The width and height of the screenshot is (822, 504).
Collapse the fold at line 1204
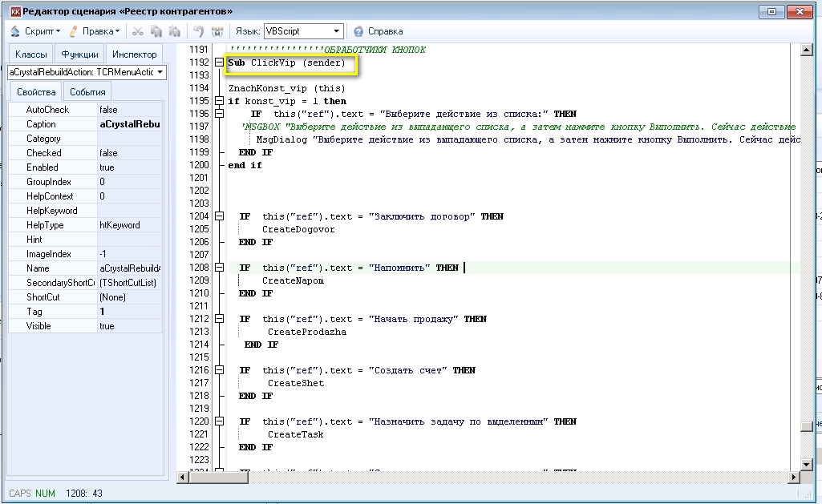pyautogui.click(x=219, y=216)
